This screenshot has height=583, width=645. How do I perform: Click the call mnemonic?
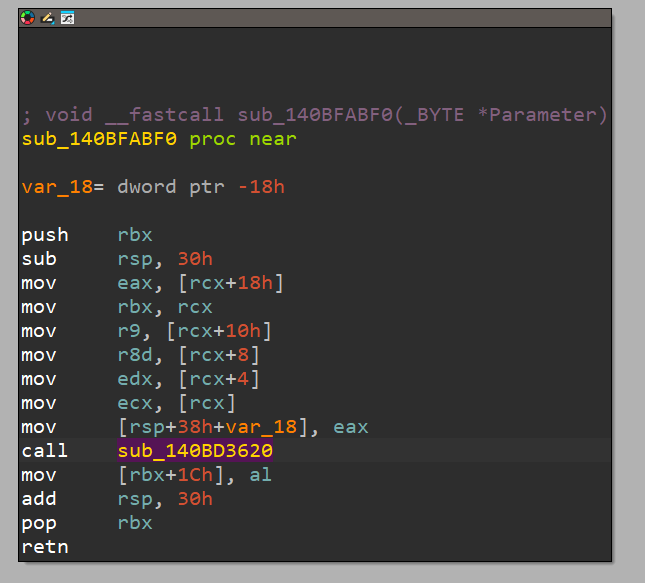pos(45,451)
